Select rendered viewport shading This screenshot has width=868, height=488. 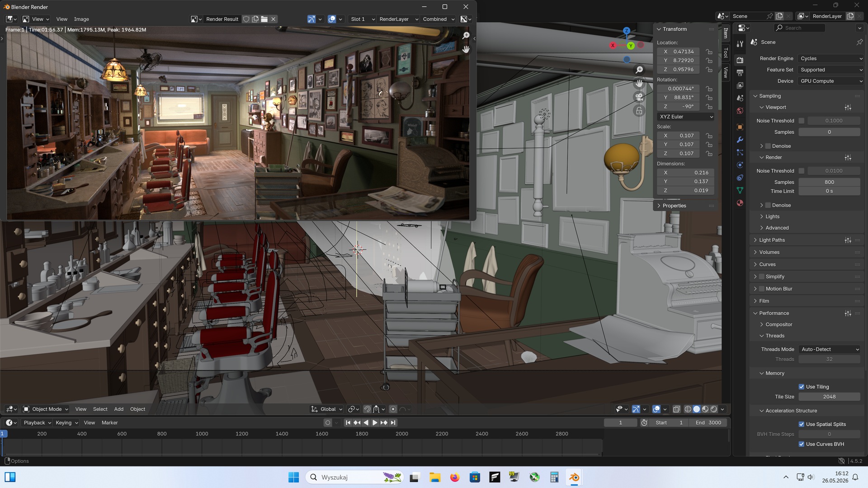tap(714, 409)
